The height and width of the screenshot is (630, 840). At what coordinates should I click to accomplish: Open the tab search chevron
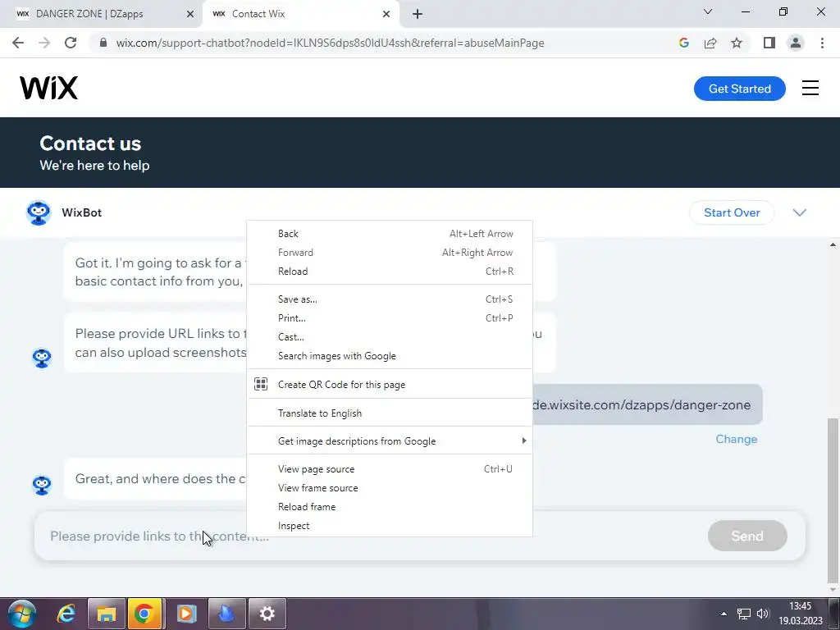708,11
